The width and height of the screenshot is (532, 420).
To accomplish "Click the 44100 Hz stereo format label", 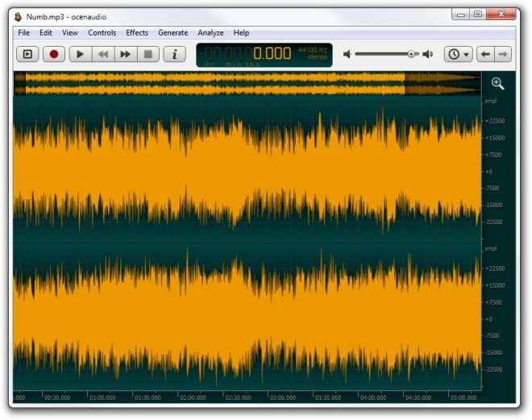I will 313,53.
